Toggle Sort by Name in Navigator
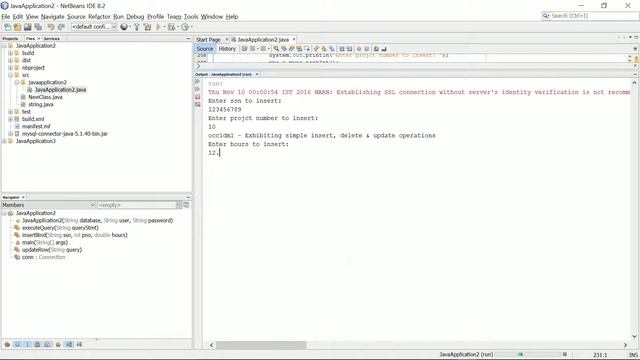 point(69,344)
